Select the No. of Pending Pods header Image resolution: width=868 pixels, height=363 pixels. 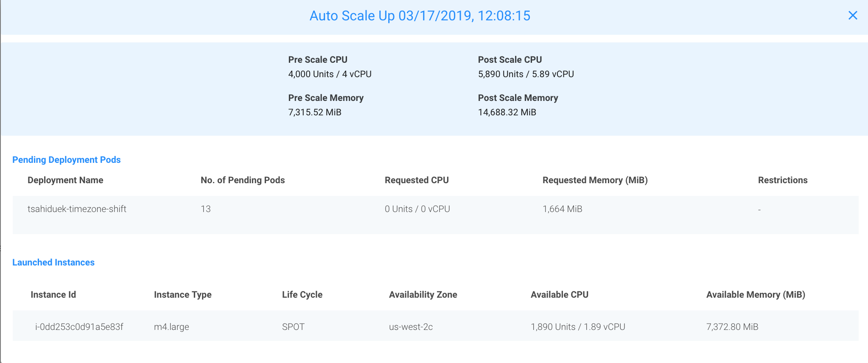click(243, 180)
